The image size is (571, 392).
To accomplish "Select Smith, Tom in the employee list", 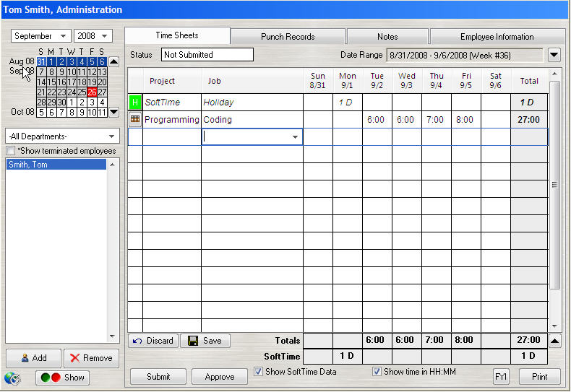I will 56,165.
